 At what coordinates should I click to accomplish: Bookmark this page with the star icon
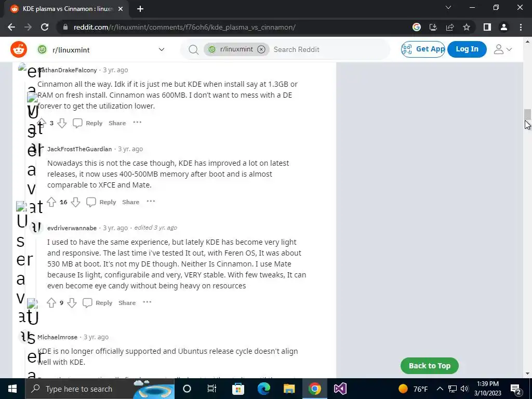(x=467, y=27)
